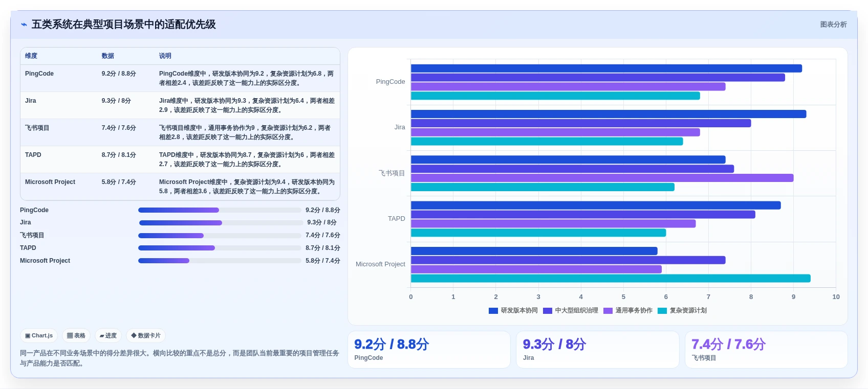Click 飞书项目's 通用事务协作 bar in chart
The height and width of the screenshot is (389, 868).
pos(602,178)
